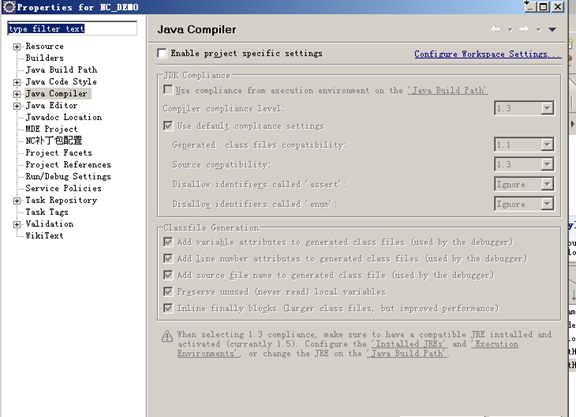This screenshot has width=576, height=417.
Task: Click the forward navigation arrow icon
Action: (524, 29)
